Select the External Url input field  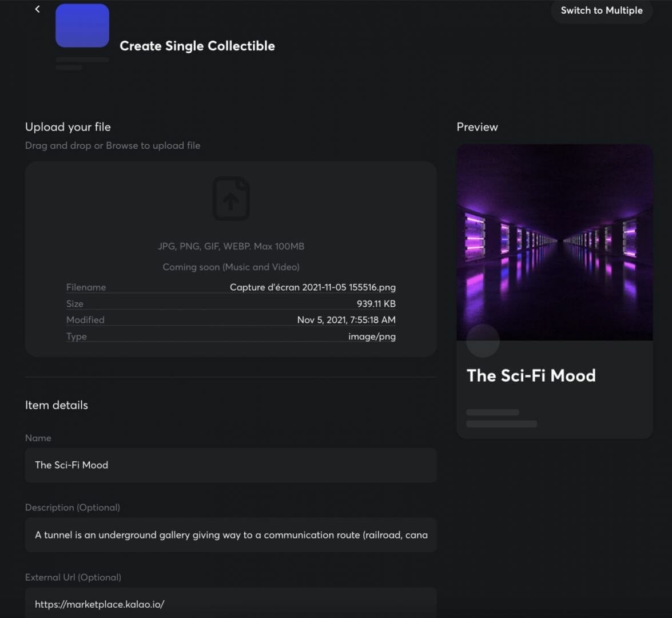230,604
